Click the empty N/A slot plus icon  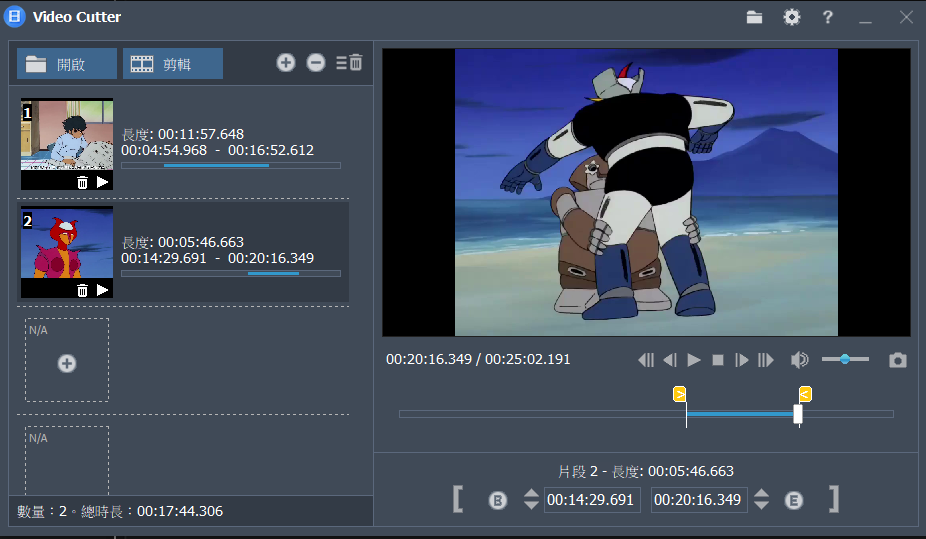67,363
